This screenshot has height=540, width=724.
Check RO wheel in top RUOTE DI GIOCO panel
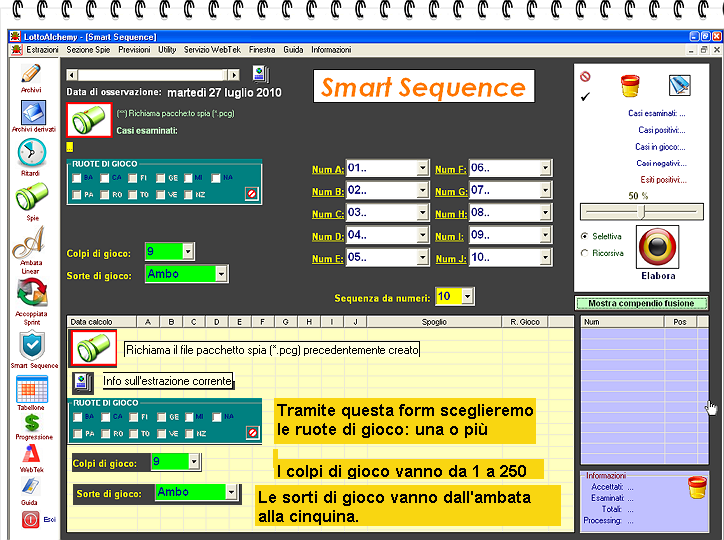(105, 195)
